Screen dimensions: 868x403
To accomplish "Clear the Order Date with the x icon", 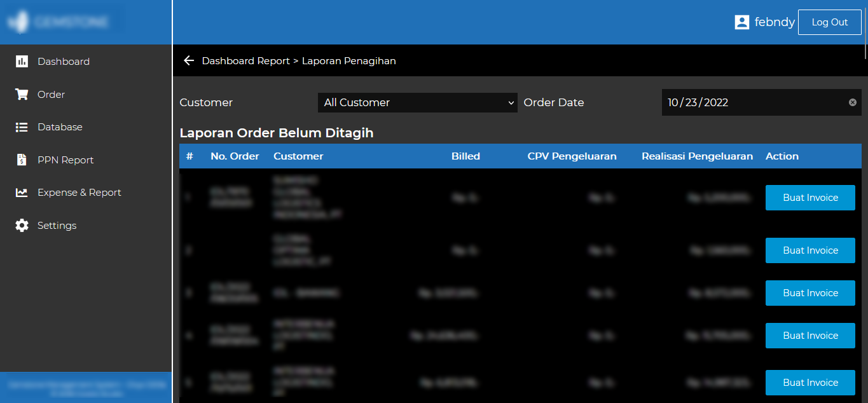I will 852,102.
